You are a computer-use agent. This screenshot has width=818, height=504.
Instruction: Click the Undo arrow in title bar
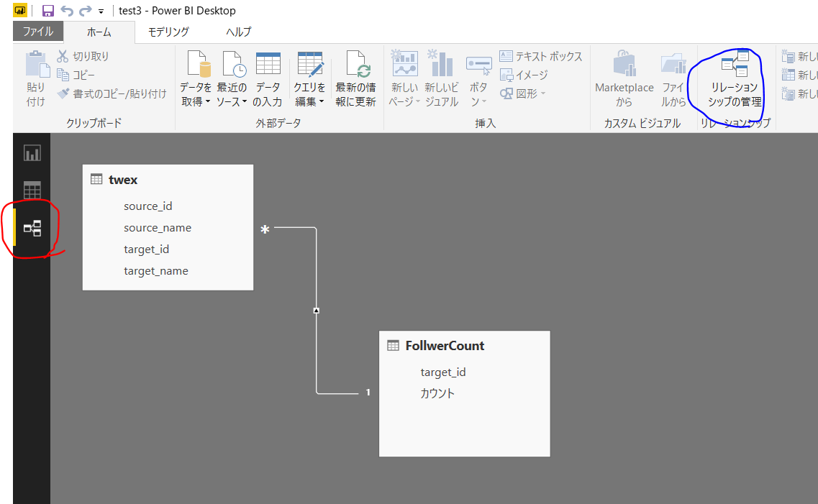pos(67,10)
